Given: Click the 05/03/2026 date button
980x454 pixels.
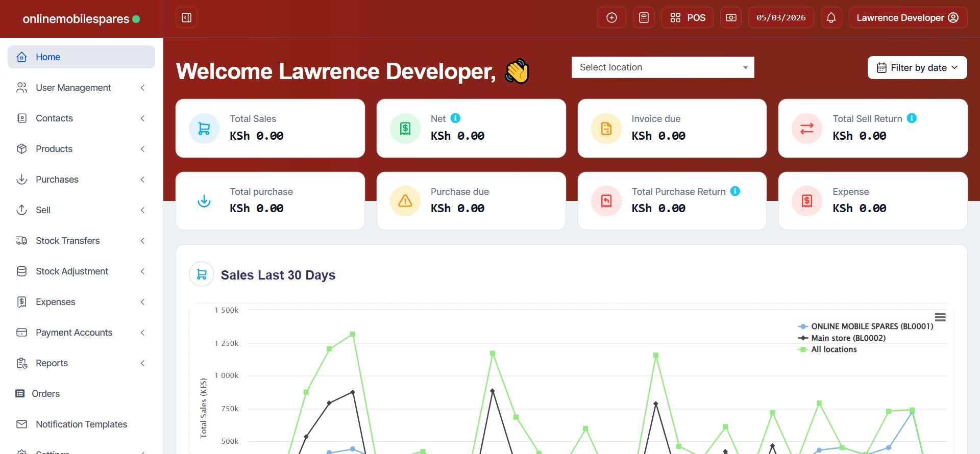Looking at the screenshot, I should pos(781,18).
